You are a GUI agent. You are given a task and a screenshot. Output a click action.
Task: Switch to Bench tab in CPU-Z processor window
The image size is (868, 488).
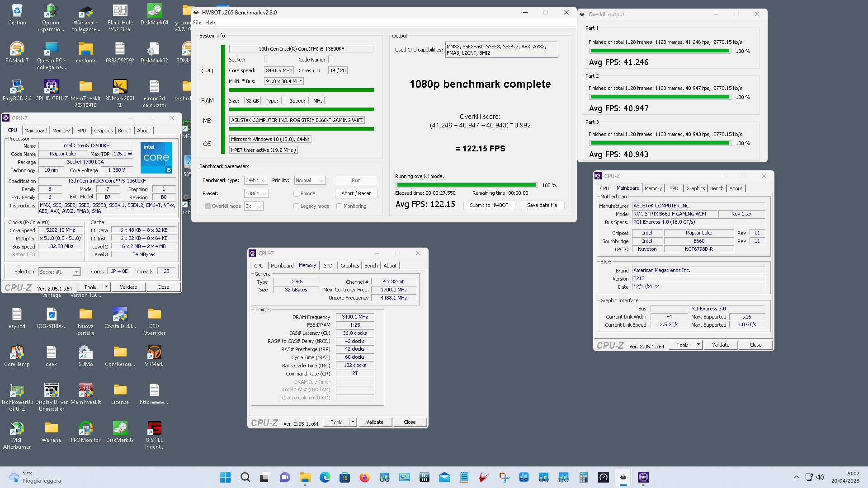124,131
